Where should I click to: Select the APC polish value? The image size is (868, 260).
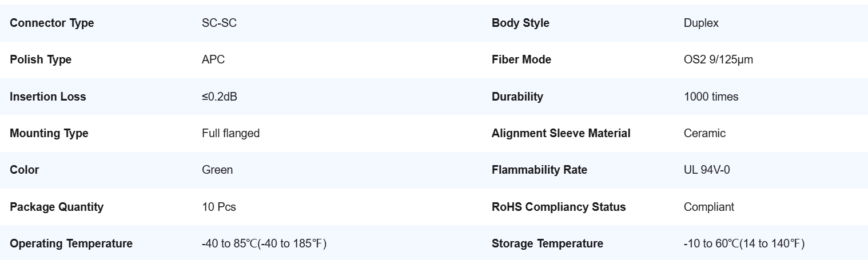pos(213,60)
